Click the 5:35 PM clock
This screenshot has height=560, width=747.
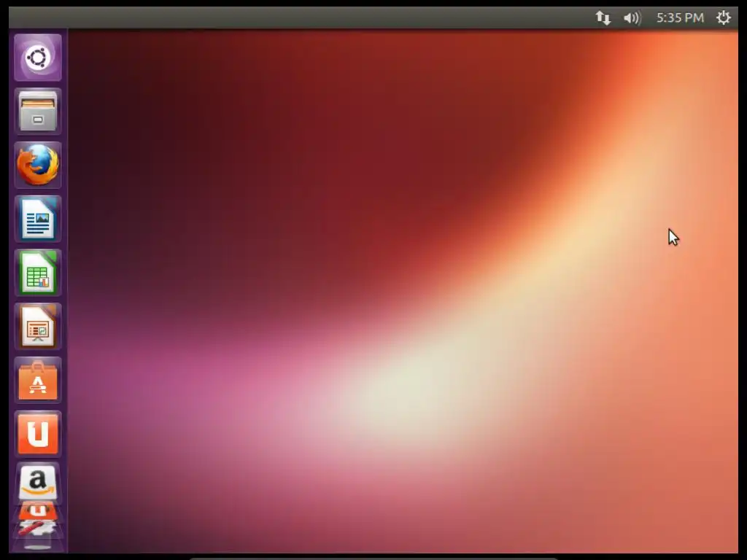tap(680, 18)
